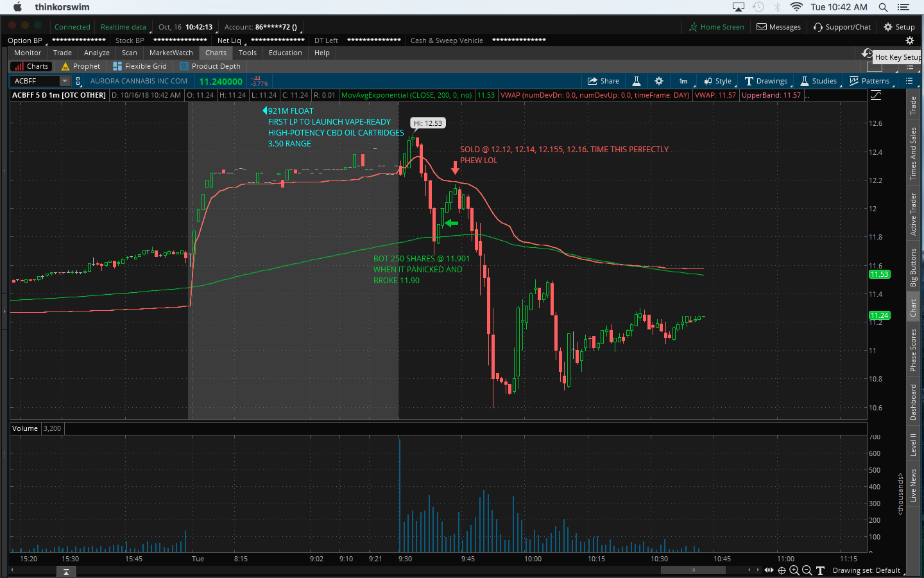Select the text drawing tool

click(820, 570)
